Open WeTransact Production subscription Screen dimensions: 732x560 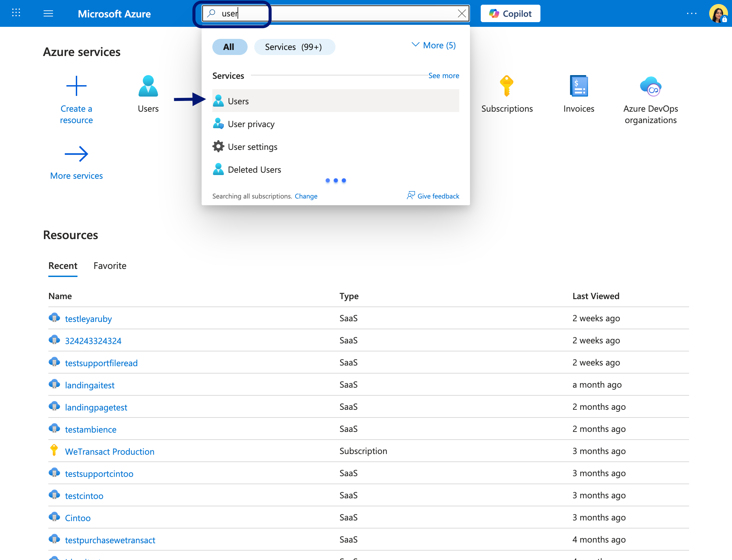[110, 451]
